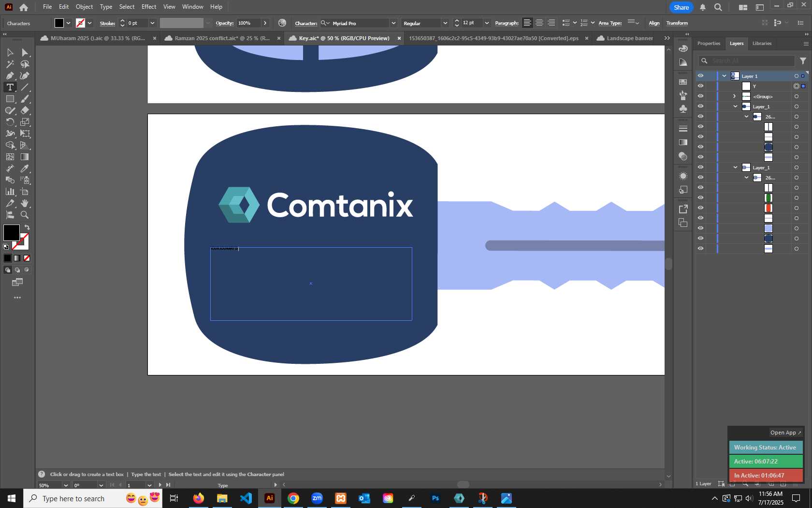This screenshot has width=812, height=508.
Task: Hide the green shape layer row
Action: pyautogui.click(x=700, y=198)
